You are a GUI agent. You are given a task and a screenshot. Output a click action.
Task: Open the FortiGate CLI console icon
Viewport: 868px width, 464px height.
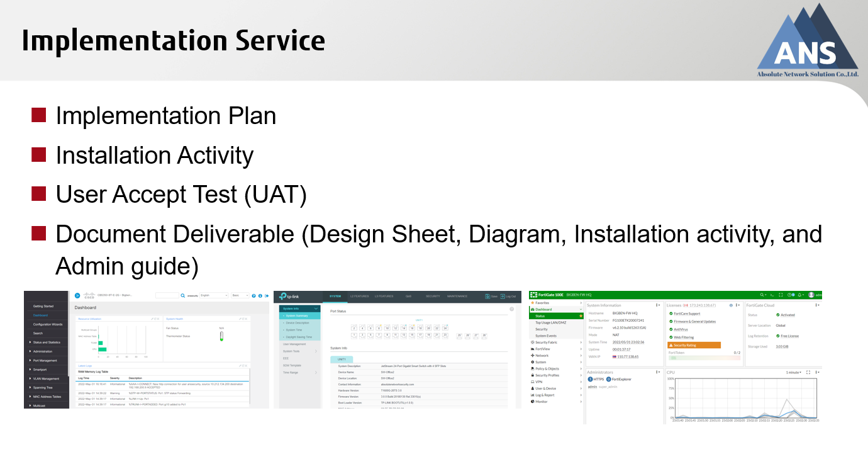point(772,295)
